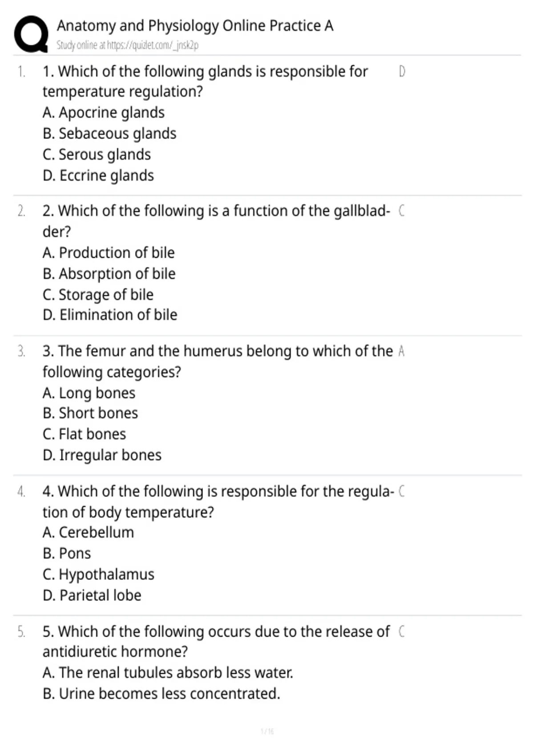Select A. The renal tubules absorb less water
Viewport: 534px width, 756px height.
(168, 672)
